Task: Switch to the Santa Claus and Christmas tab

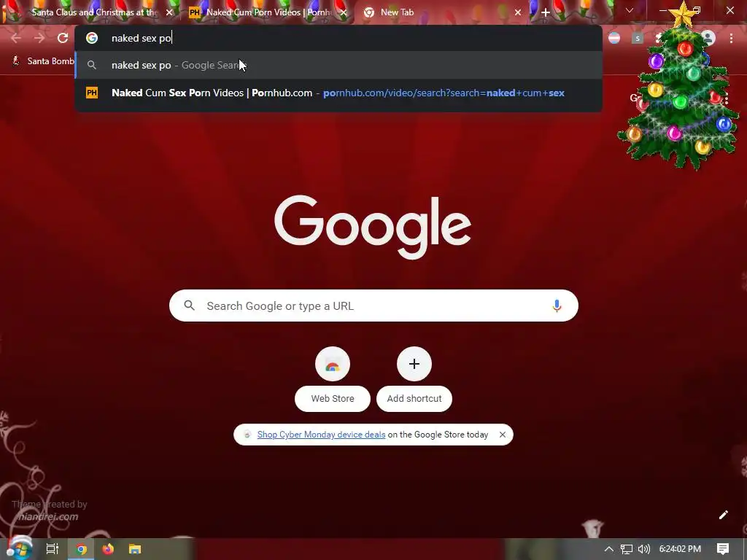Action: tap(94, 12)
